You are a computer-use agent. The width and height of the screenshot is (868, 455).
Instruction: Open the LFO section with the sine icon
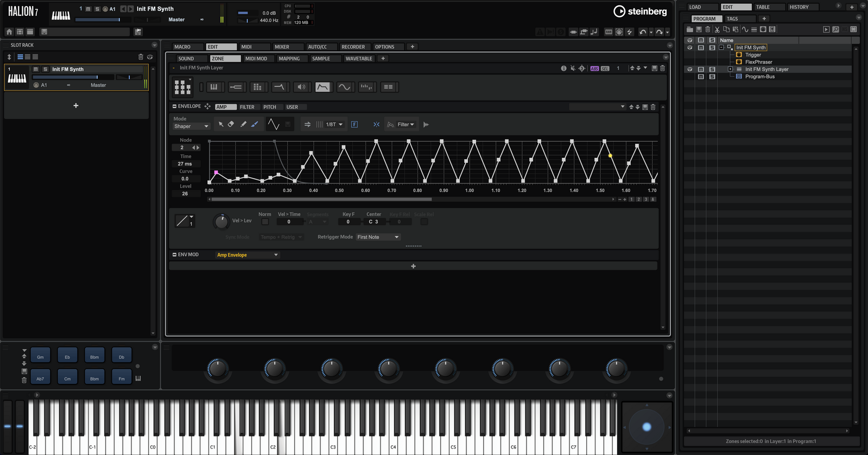tap(344, 87)
